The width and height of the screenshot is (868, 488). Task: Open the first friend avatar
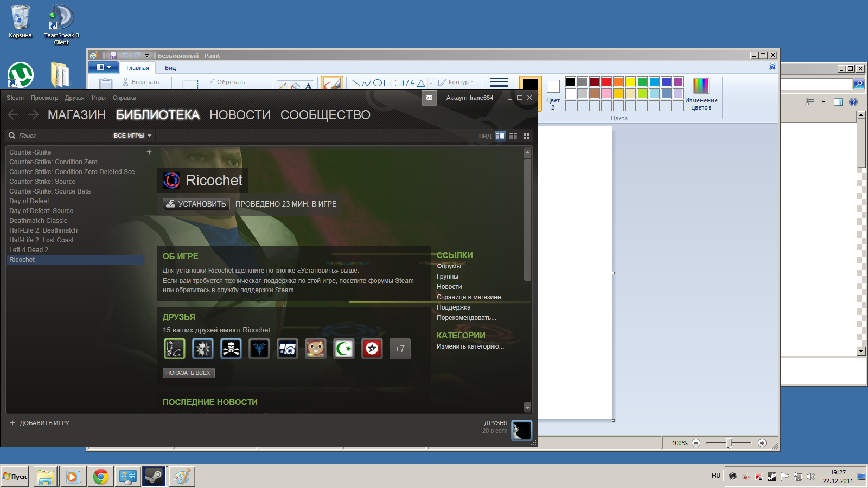[175, 349]
